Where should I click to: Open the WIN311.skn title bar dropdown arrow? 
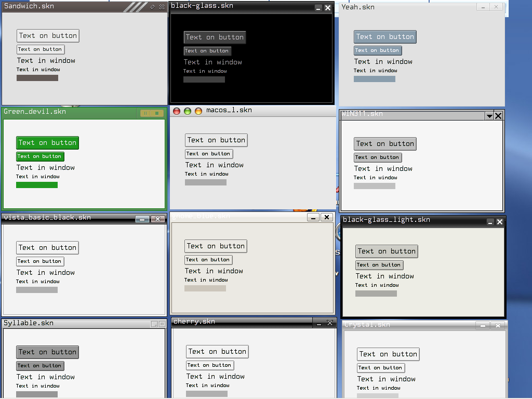(489, 116)
